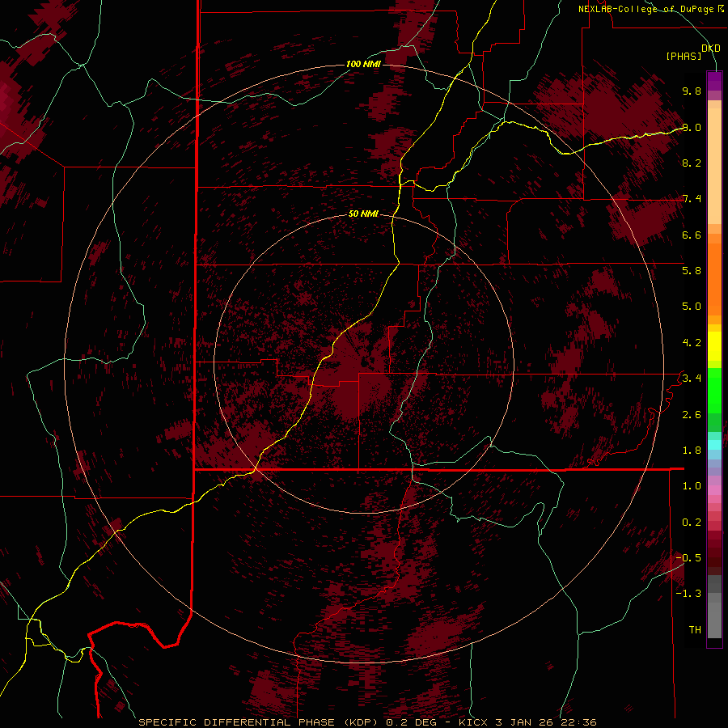Viewport: 728px width, 728px height.
Task: Click the 5.0 scale value
Action: coord(692,307)
